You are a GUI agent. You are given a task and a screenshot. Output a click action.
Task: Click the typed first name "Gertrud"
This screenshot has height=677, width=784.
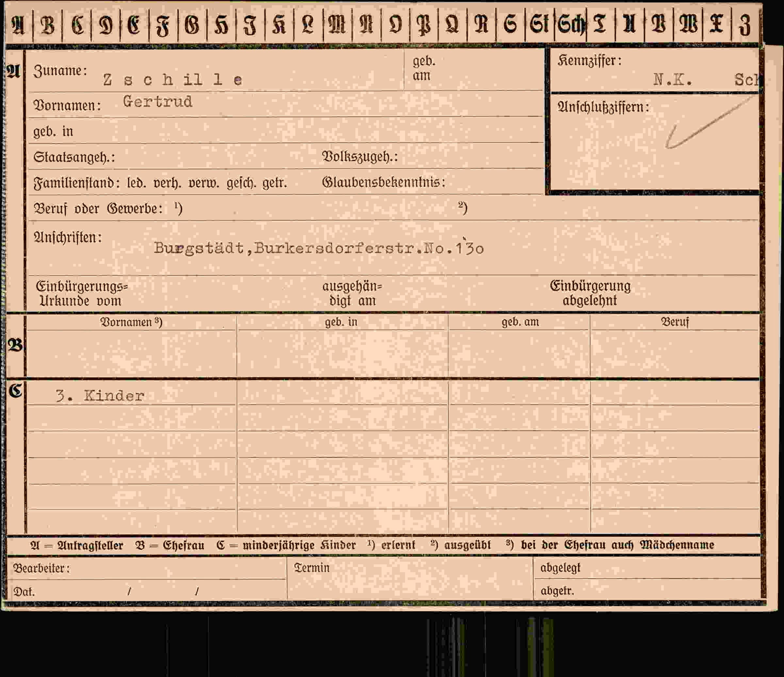click(x=158, y=101)
